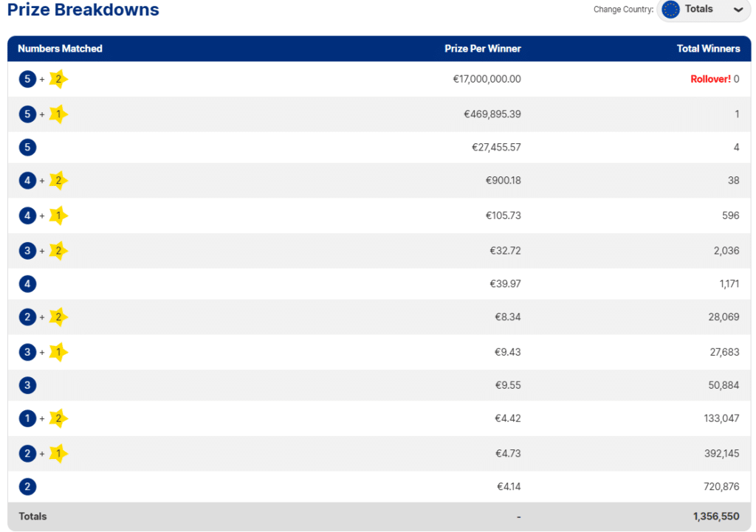
Task: Click the winners count 1,171
Action: (x=729, y=284)
